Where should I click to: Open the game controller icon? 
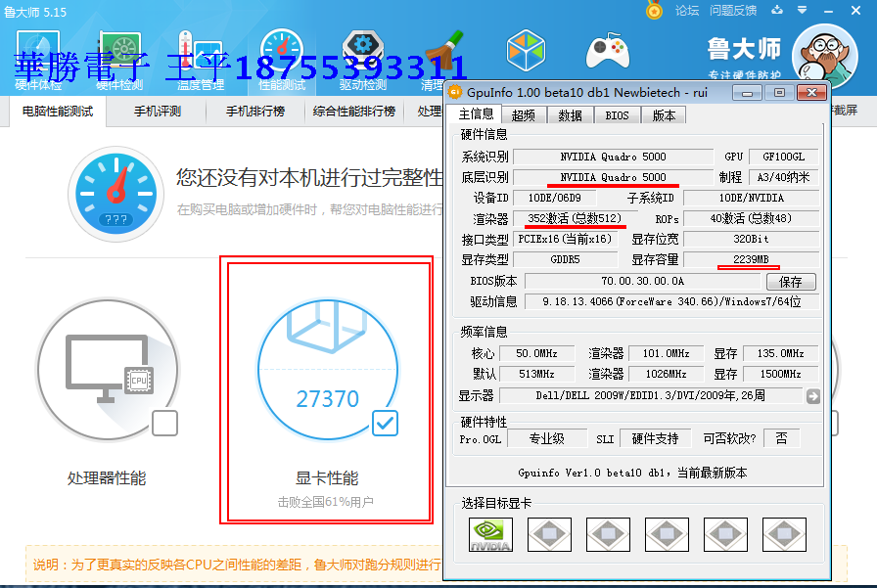tap(608, 51)
